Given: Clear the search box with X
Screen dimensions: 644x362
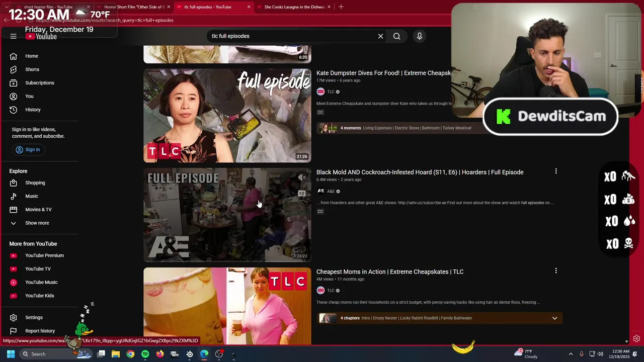Looking at the screenshot, I should tap(380, 36).
